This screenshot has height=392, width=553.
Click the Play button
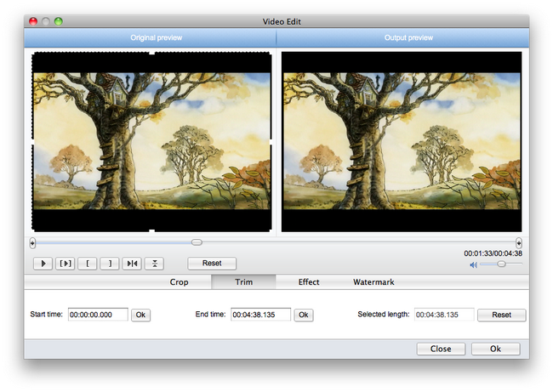(43, 264)
